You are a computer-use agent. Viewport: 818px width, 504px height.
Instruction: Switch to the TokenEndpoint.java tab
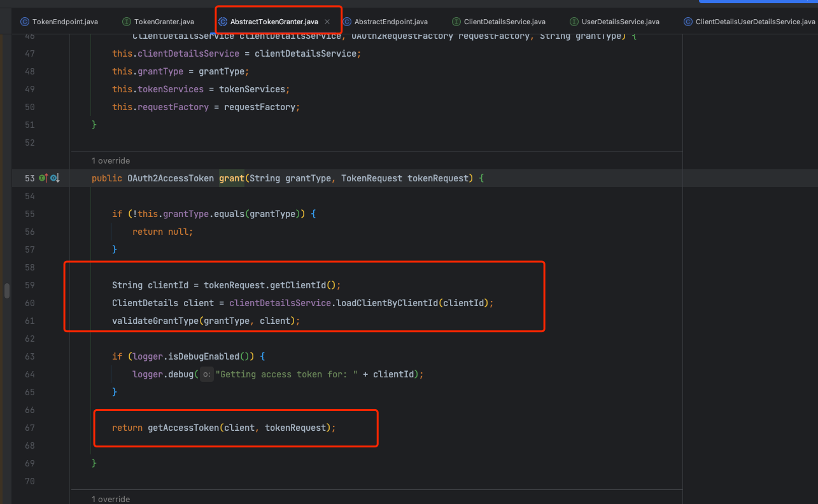point(64,22)
